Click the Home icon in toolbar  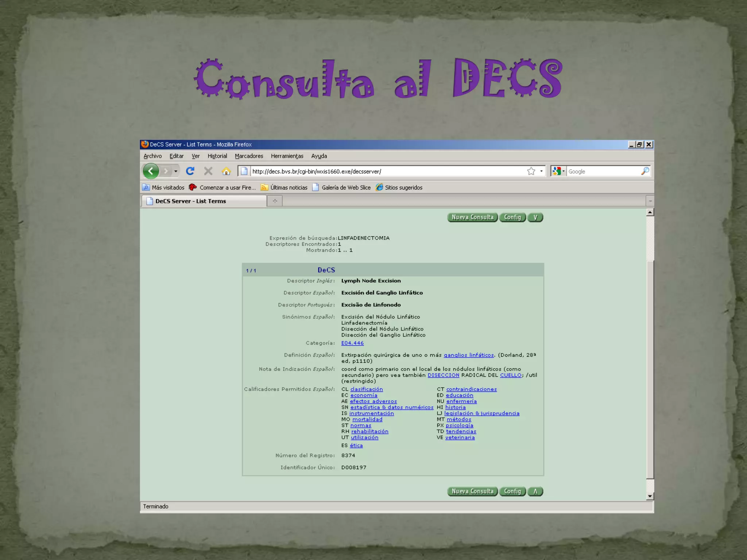tap(226, 171)
